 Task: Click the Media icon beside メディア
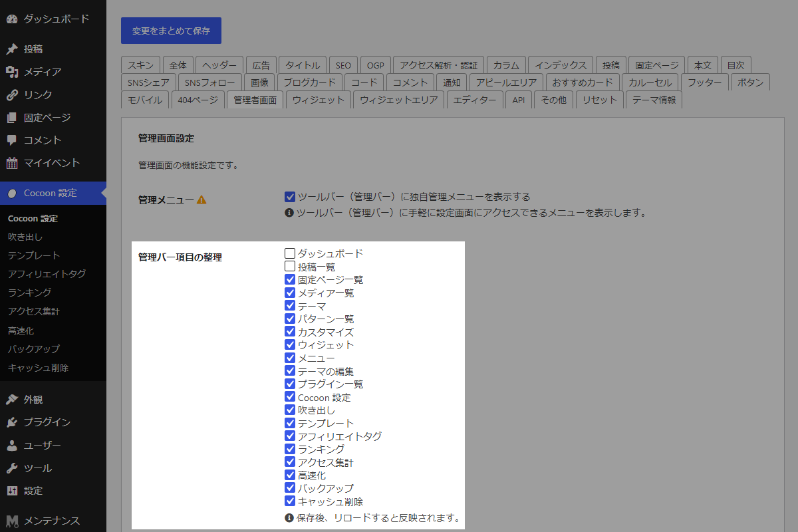[x=12, y=72]
